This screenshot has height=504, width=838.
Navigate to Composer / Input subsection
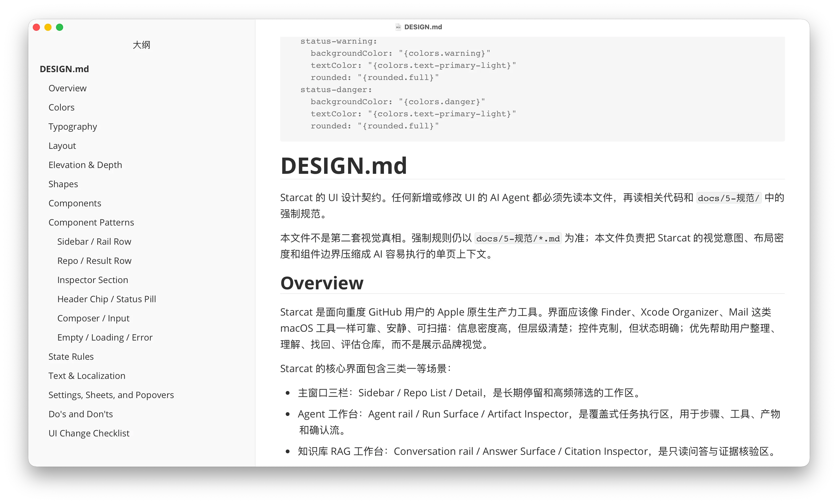pyautogui.click(x=93, y=318)
